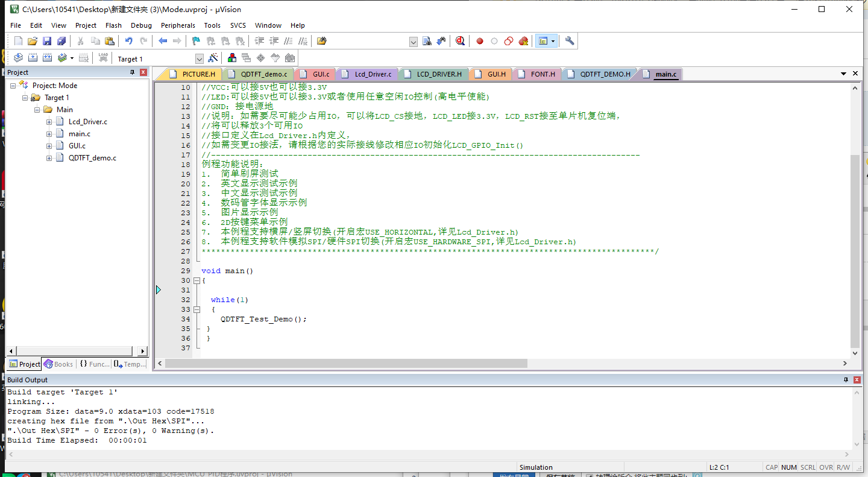Navigate backwards with blue arrow
Viewport: 868px width, 477px height.
click(x=163, y=41)
